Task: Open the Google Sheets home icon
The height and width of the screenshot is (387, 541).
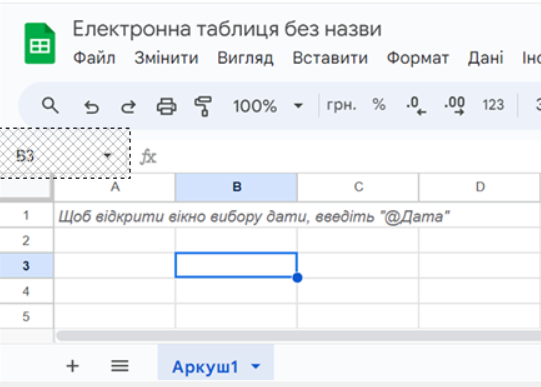Action: [x=40, y=43]
